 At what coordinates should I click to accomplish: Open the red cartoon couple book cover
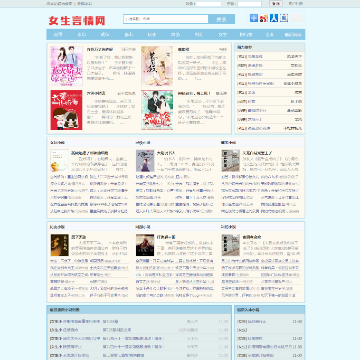pyautogui.click(x=66, y=110)
